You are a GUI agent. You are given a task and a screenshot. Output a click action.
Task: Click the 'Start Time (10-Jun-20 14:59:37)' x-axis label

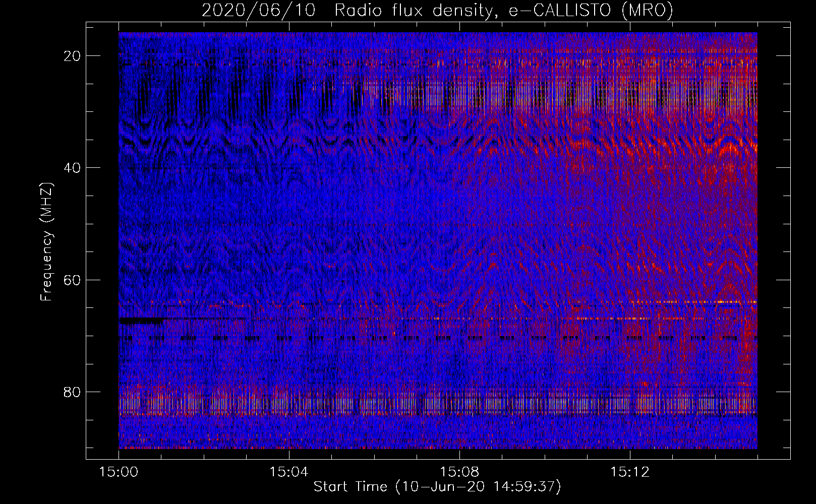[437, 487]
